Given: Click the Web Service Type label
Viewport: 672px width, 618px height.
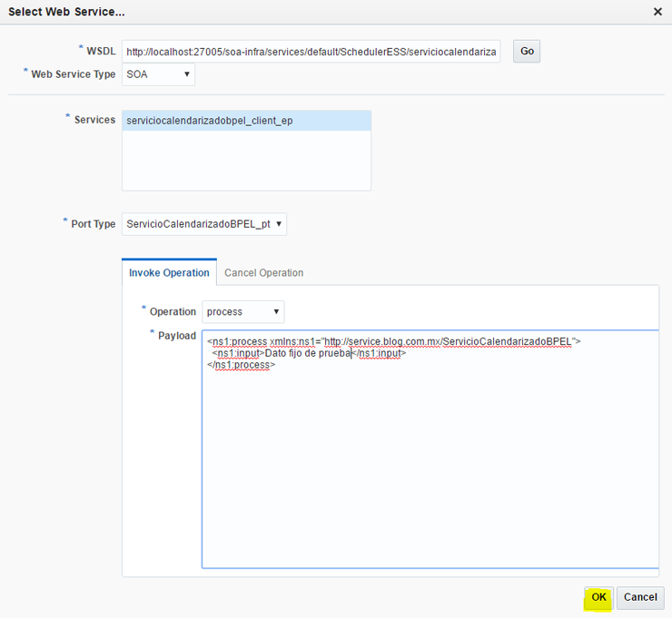Looking at the screenshot, I should [74, 74].
